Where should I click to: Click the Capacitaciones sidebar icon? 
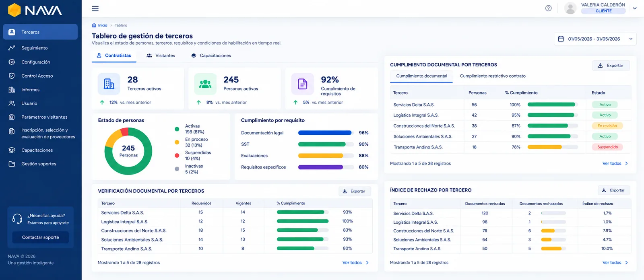pyautogui.click(x=12, y=150)
